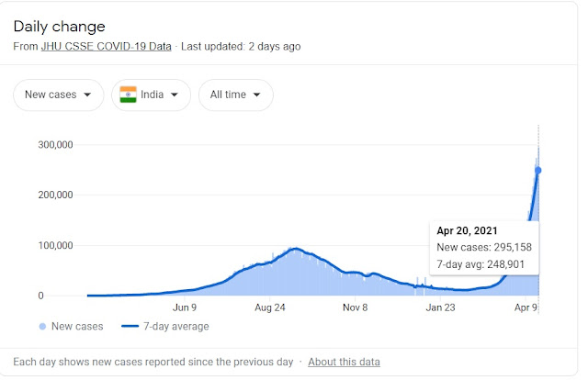Click the 200,000 y-axis label
Viewport: 588px width, 380px height.
tap(55, 195)
